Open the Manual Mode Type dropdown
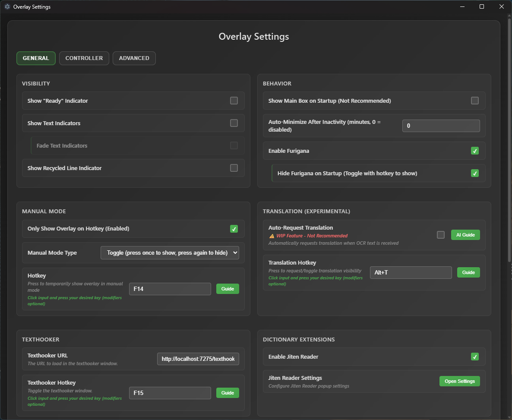 point(170,253)
